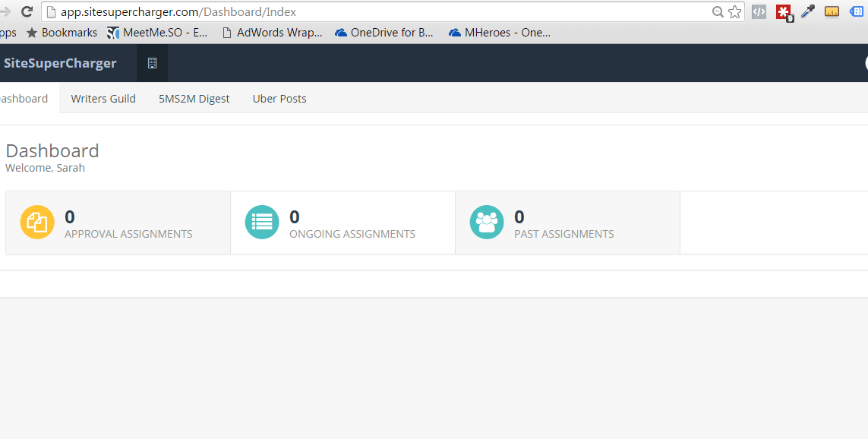Click the teal Ongoing Assignments list icon
Screen dimensions: 868x439
tap(262, 222)
